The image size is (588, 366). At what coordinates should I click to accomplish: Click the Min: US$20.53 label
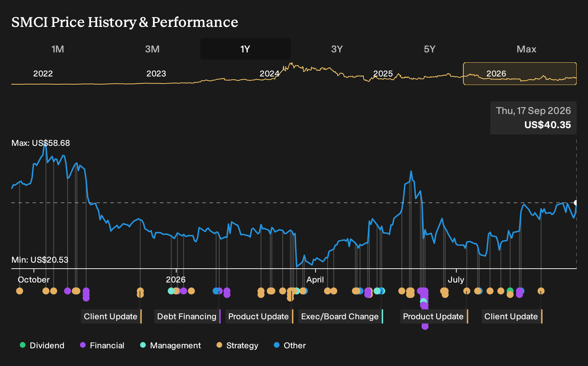40,260
